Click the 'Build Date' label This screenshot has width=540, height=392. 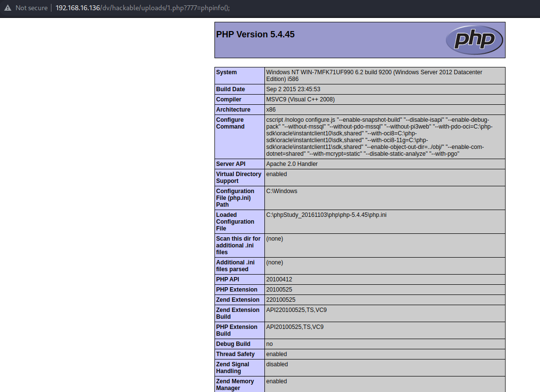230,89
